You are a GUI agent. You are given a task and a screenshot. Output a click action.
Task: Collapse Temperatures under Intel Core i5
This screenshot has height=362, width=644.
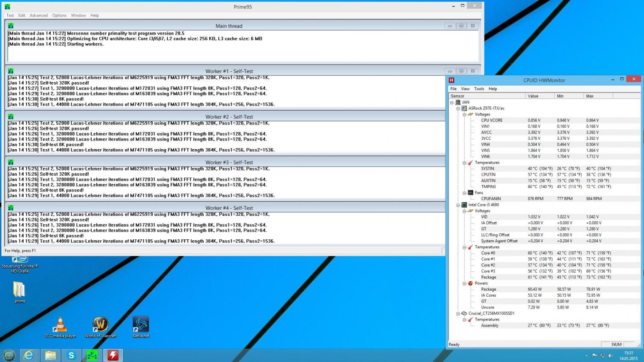pos(464,247)
